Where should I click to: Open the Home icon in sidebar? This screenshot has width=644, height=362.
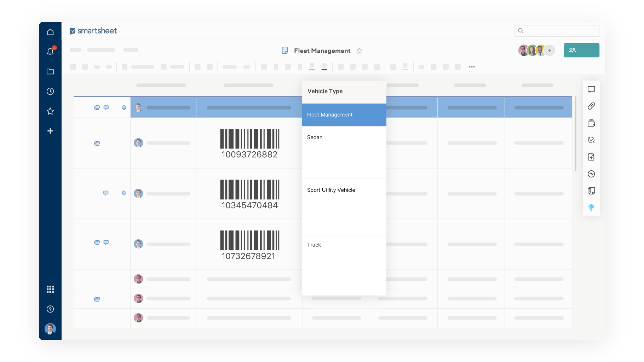point(50,32)
